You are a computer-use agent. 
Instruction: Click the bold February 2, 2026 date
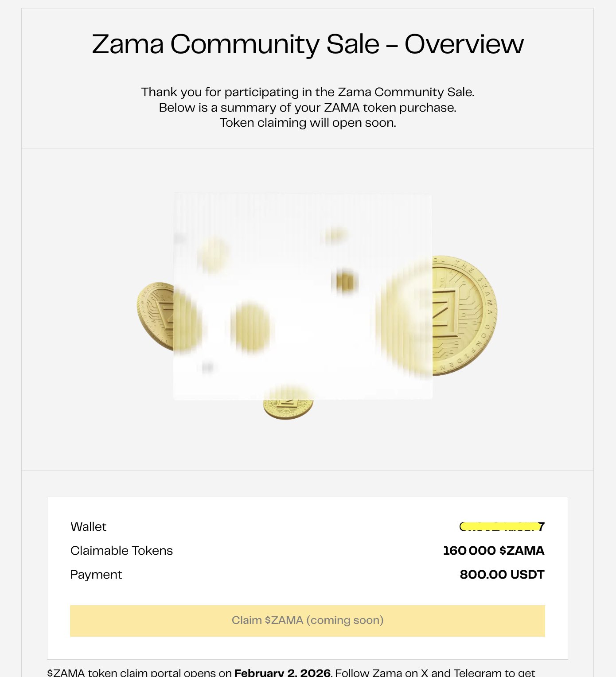tap(282, 673)
